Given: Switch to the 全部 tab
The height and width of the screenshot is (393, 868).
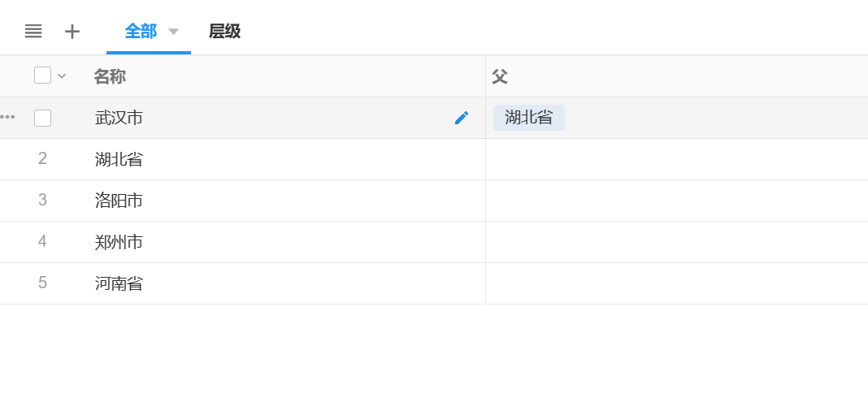Looking at the screenshot, I should coord(141,32).
